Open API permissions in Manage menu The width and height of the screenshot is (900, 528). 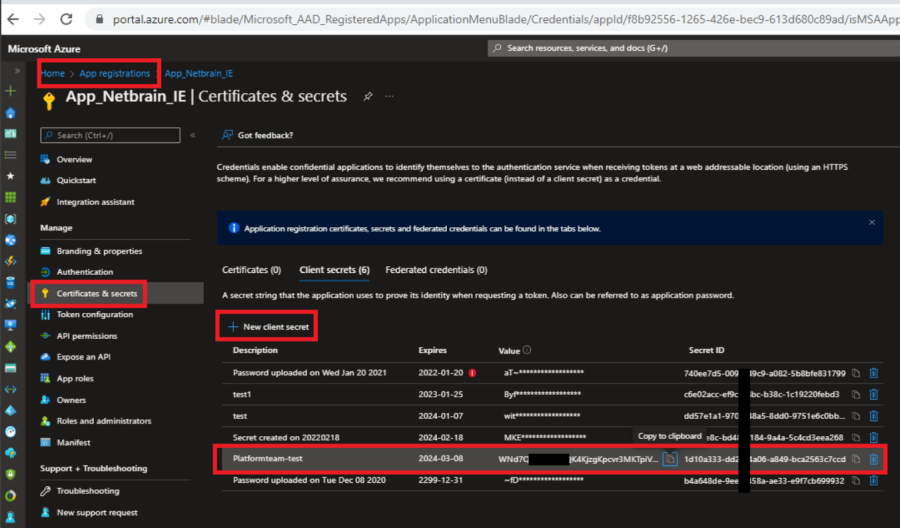86,336
